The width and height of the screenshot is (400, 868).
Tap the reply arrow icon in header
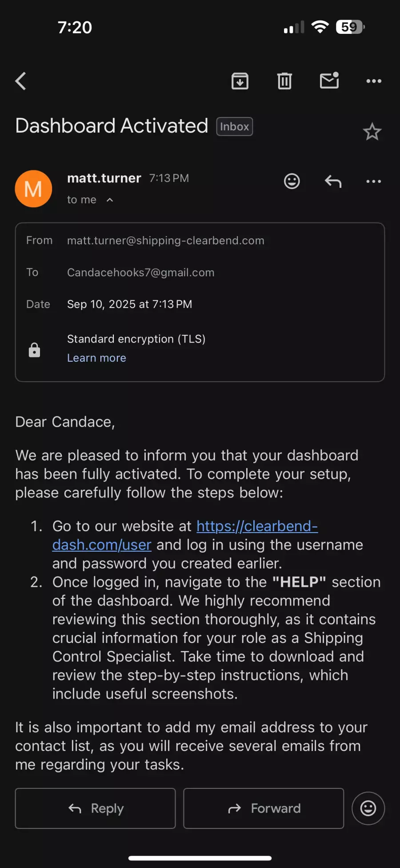[333, 181]
